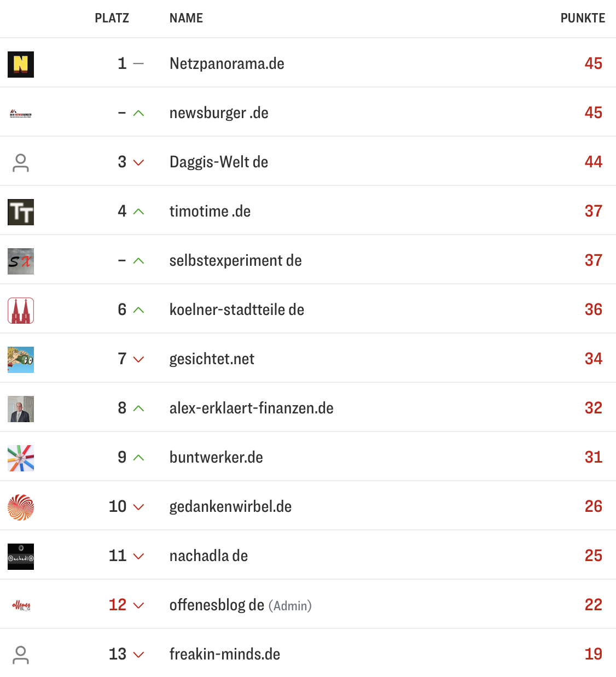
Task: Click the newsburger logo icon
Action: coord(21,114)
